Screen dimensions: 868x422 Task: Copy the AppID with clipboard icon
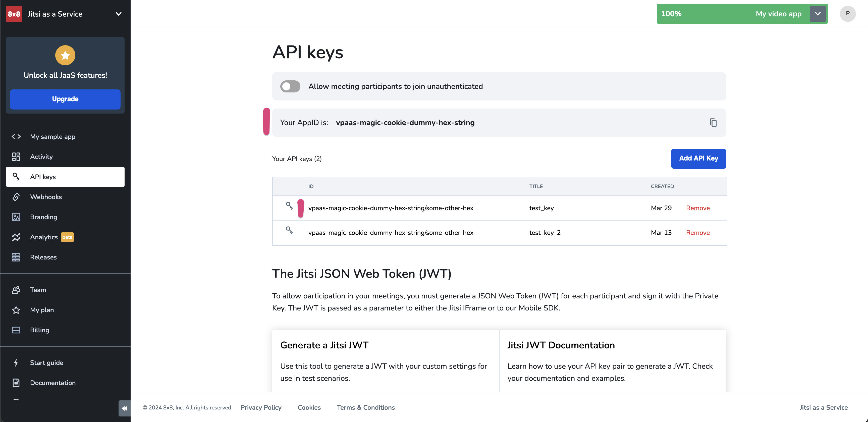pos(713,123)
